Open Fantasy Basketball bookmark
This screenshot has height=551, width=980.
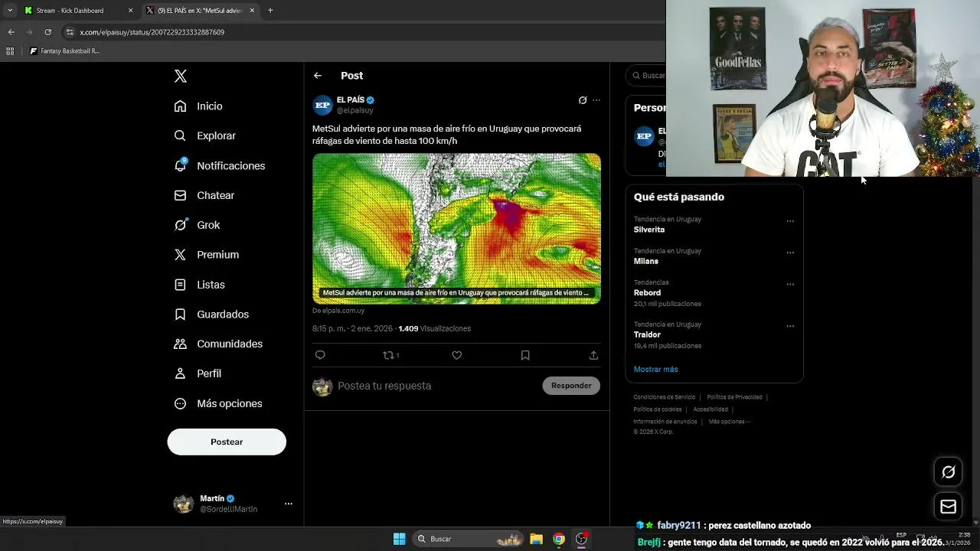[65, 51]
